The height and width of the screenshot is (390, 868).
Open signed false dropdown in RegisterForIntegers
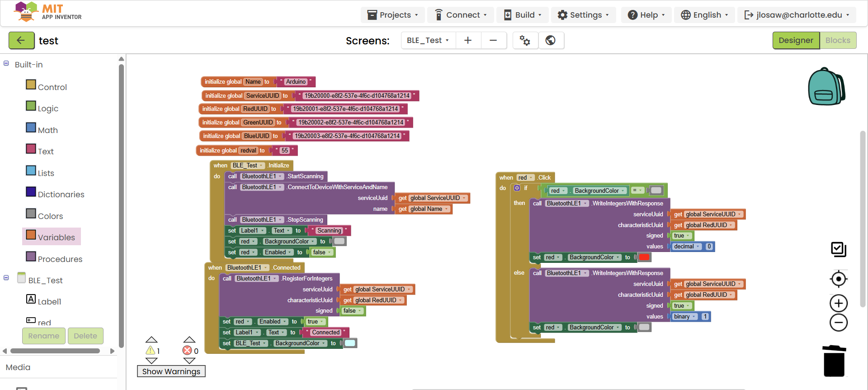[352, 311]
